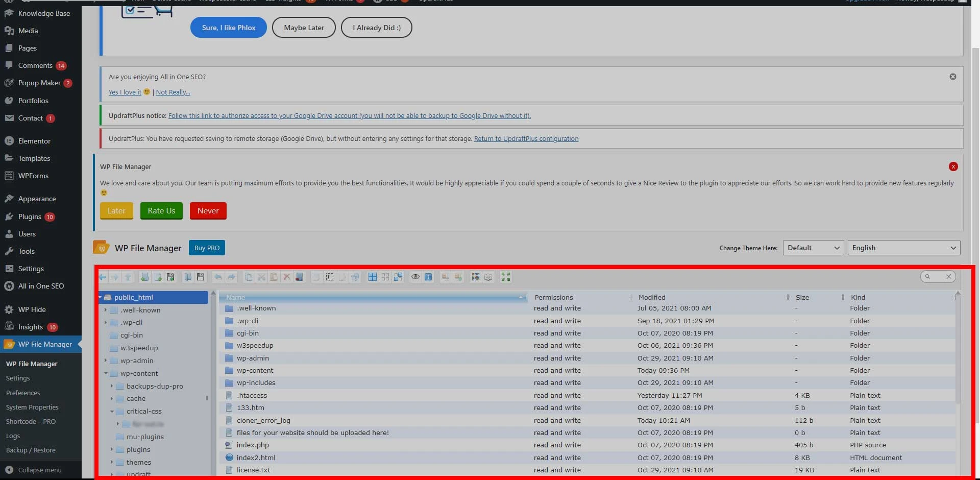This screenshot has height=480, width=980.
Task: Click the file manager search field
Action: [x=935, y=277]
